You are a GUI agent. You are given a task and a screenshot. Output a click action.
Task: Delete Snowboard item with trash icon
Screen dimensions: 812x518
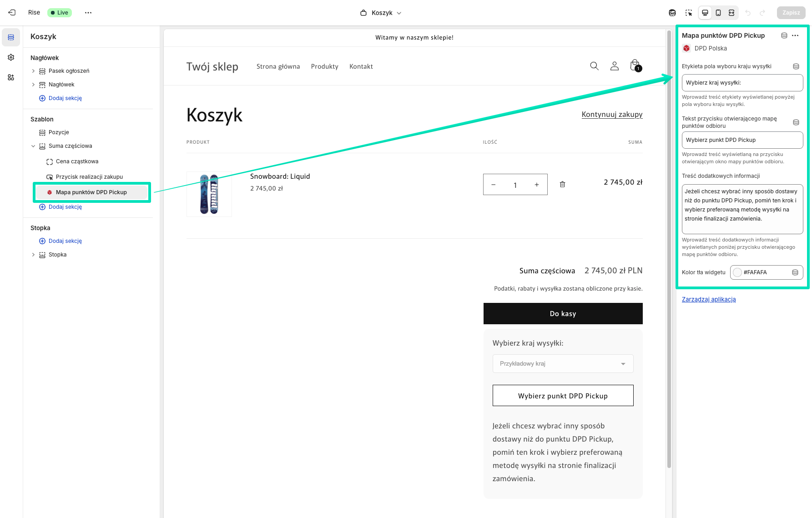coord(562,184)
